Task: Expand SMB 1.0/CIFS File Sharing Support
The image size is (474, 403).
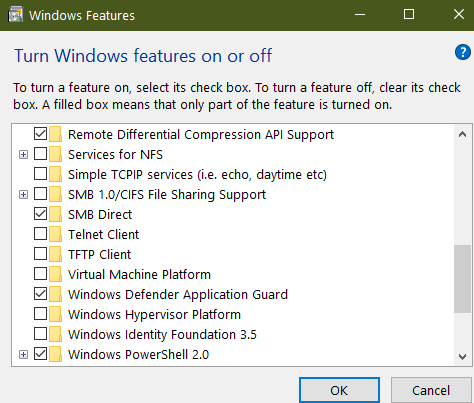Action: pos(23,195)
